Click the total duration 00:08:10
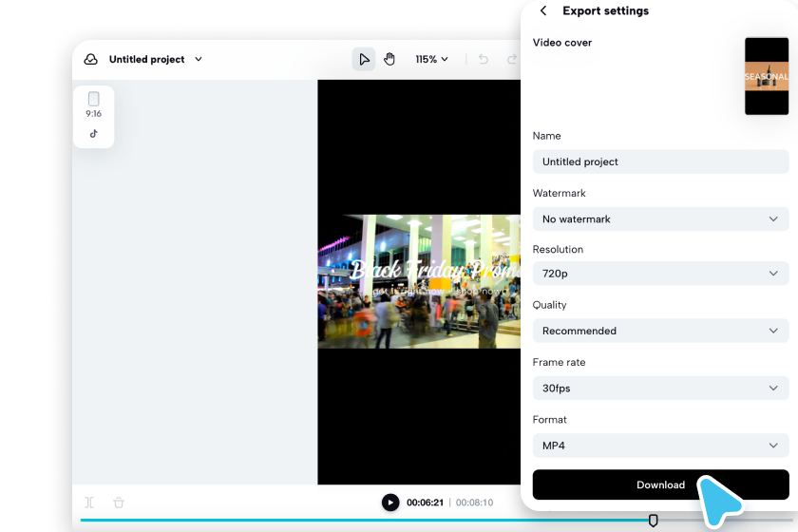Viewport: 798px width, 532px height. [474, 503]
